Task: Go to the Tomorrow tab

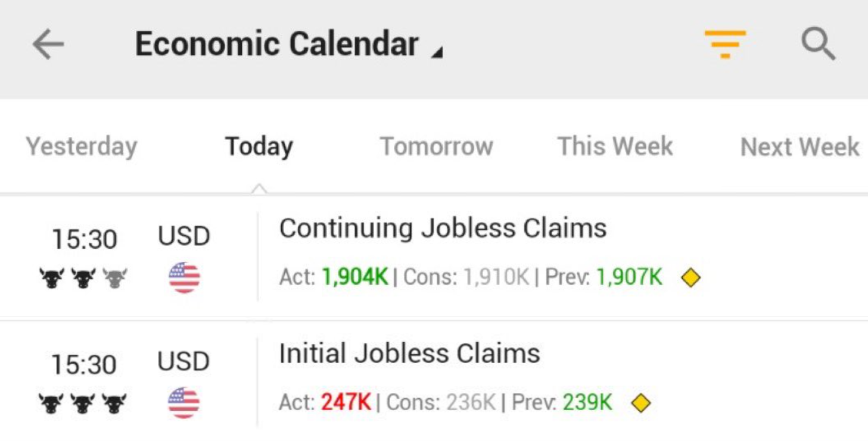Action: (x=436, y=146)
